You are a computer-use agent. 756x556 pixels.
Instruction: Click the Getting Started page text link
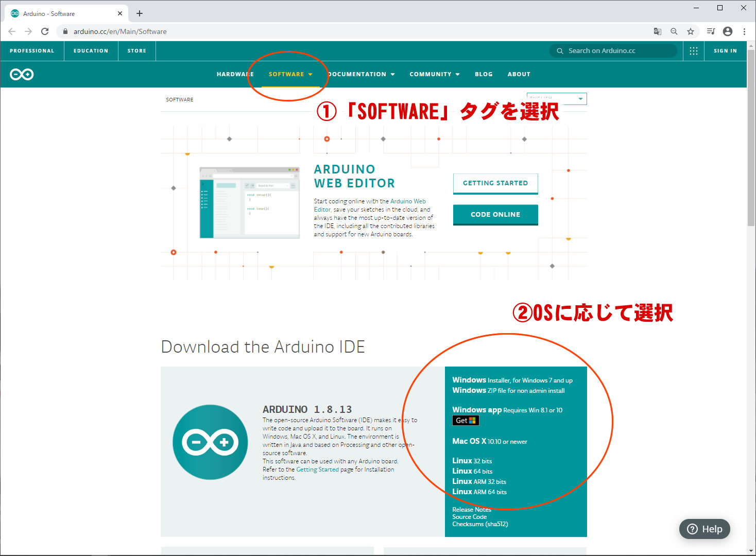[317, 470]
